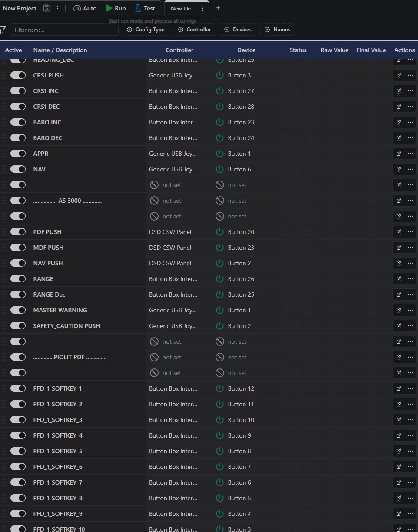Open more actions for MASTER WARNING row

[410, 310]
